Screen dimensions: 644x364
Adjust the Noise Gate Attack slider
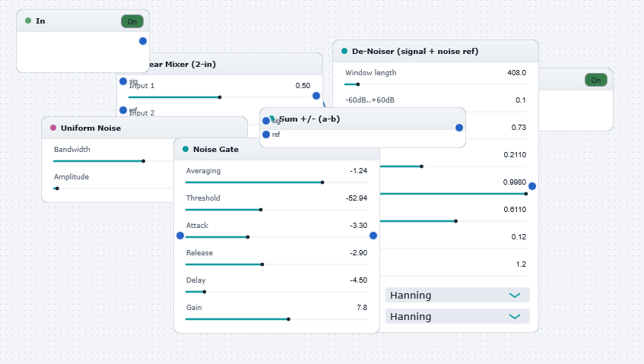click(x=277, y=237)
